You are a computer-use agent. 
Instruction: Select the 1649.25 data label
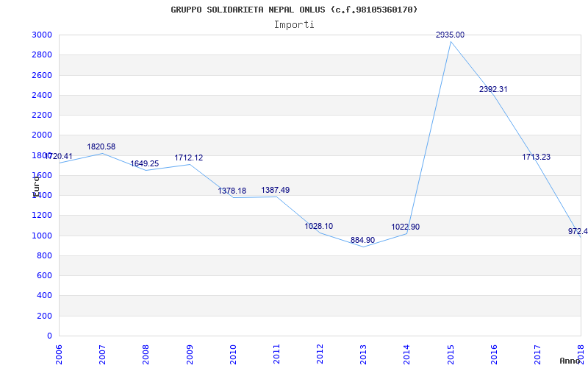[145, 163]
